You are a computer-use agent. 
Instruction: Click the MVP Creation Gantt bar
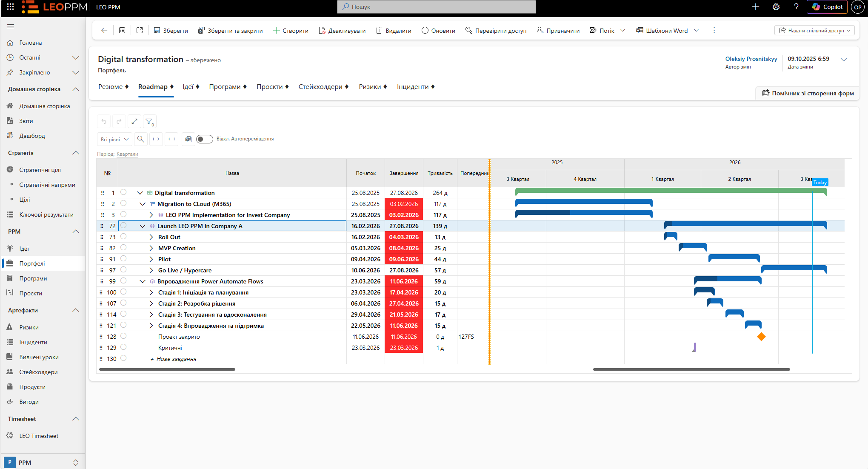pos(693,247)
